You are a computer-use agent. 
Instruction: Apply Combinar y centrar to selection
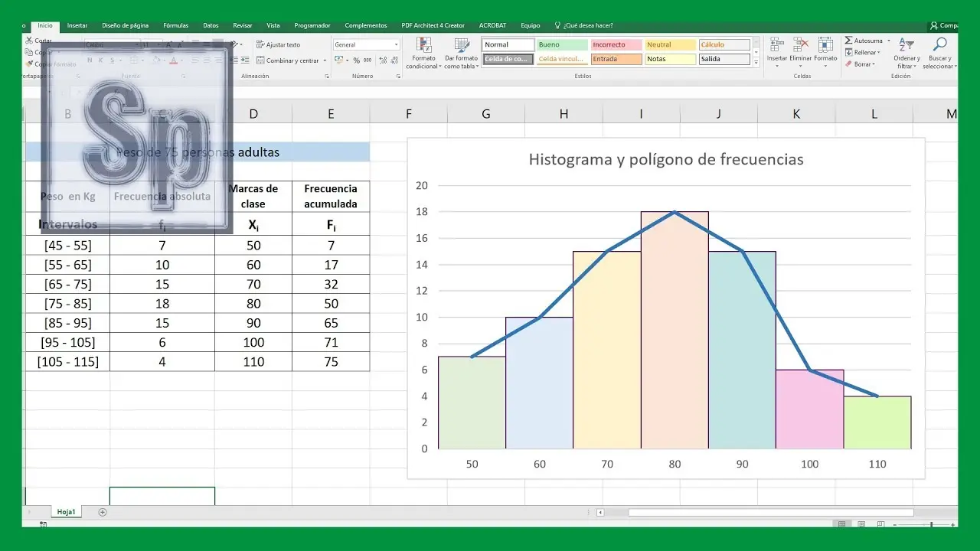pyautogui.click(x=289, y=60)
